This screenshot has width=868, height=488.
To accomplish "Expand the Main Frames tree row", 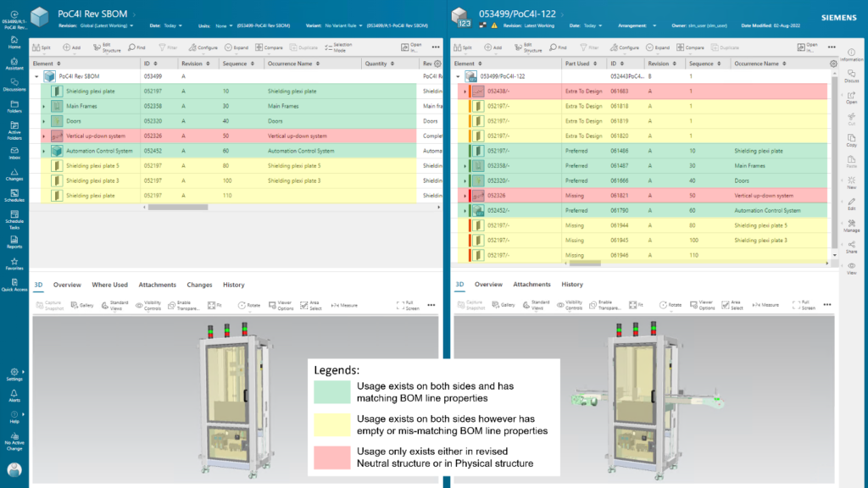I will (44, 106).
